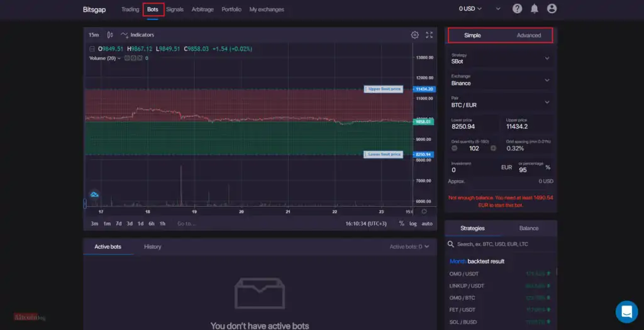
Task: Toggle auto scale on chart
Action: [427, 224]
